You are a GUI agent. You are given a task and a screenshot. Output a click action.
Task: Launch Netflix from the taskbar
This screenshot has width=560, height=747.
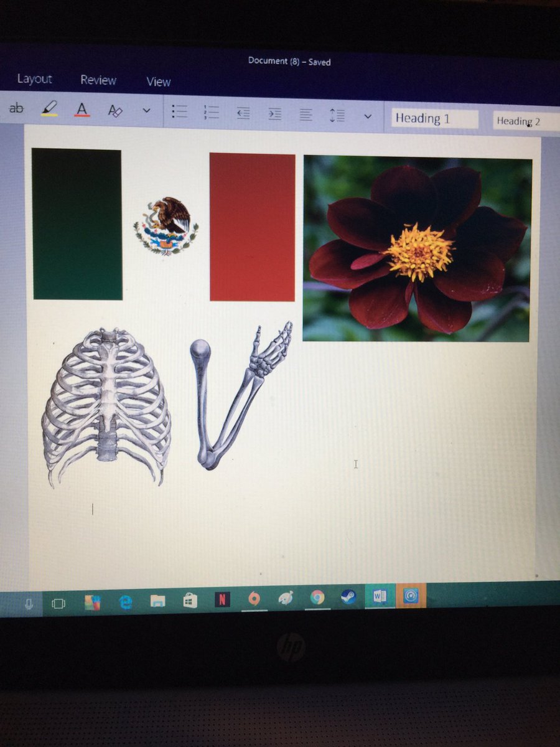click(222, 599)
